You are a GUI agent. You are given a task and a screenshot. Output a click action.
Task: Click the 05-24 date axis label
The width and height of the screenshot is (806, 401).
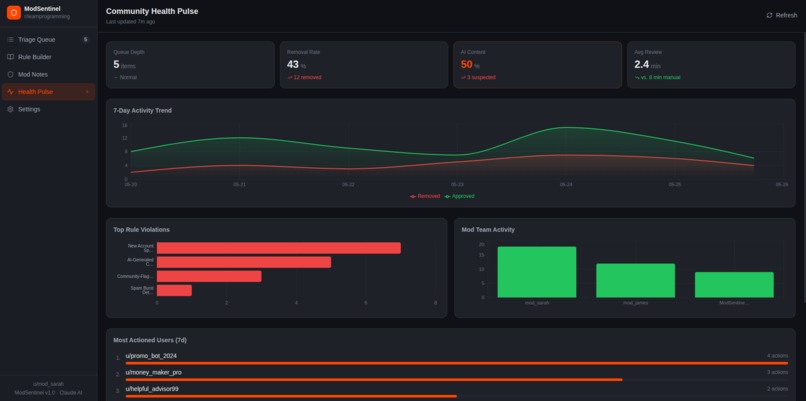(566, 185)
